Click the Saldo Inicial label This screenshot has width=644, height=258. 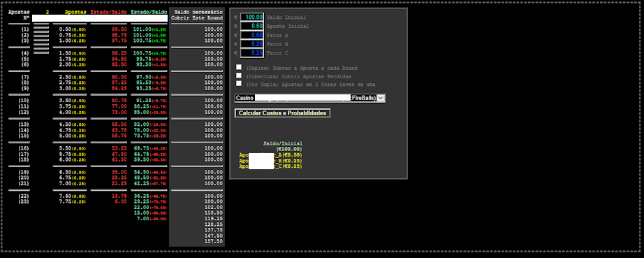[x=286, y=17]
